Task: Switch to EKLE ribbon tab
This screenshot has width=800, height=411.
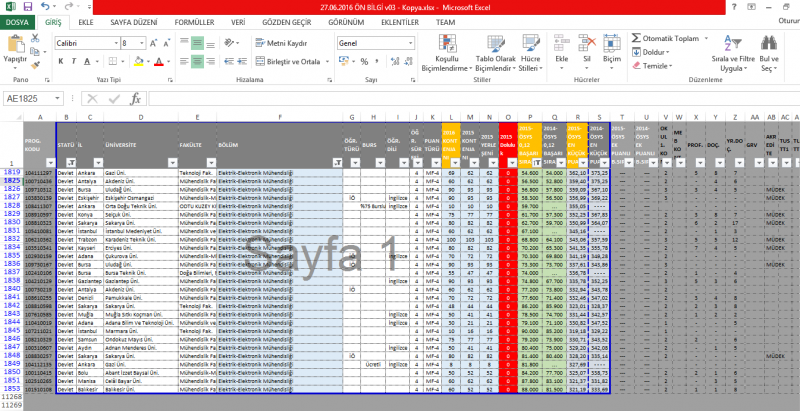Action: [x=86, y=22]
